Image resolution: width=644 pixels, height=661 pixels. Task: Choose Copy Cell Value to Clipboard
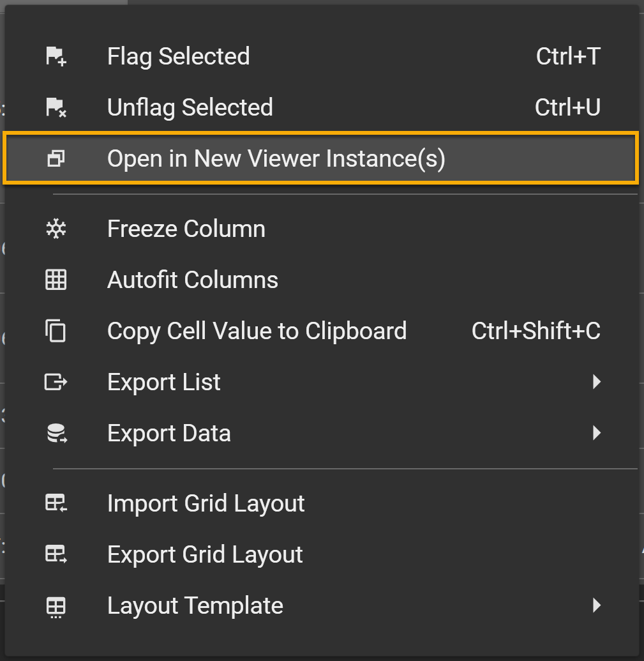[x=257, y=331]
